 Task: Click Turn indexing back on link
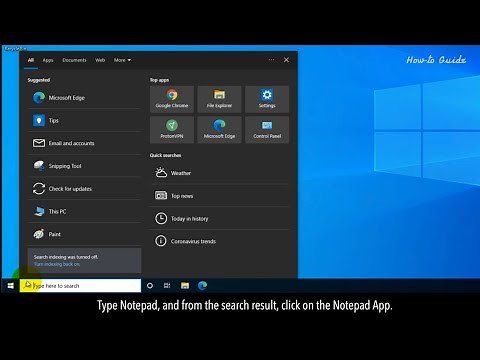pyautogui.click(x=57, y=264)
